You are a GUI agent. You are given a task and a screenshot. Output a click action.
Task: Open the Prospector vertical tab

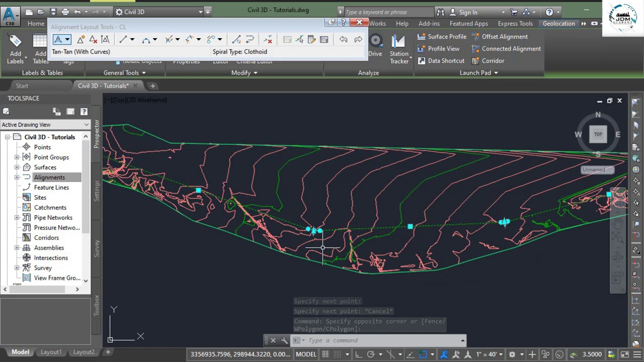tap(97, 134)
